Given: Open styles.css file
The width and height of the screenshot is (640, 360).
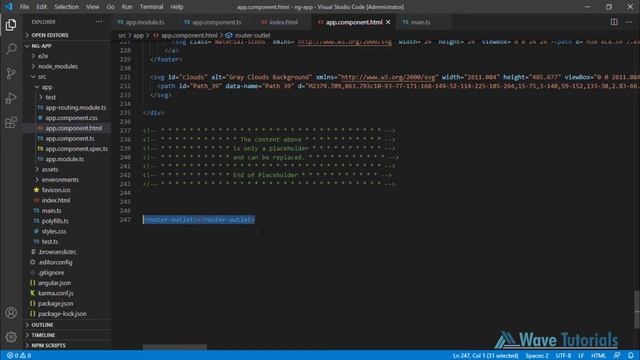Looking at the screenshot, I should coord(54,231).
